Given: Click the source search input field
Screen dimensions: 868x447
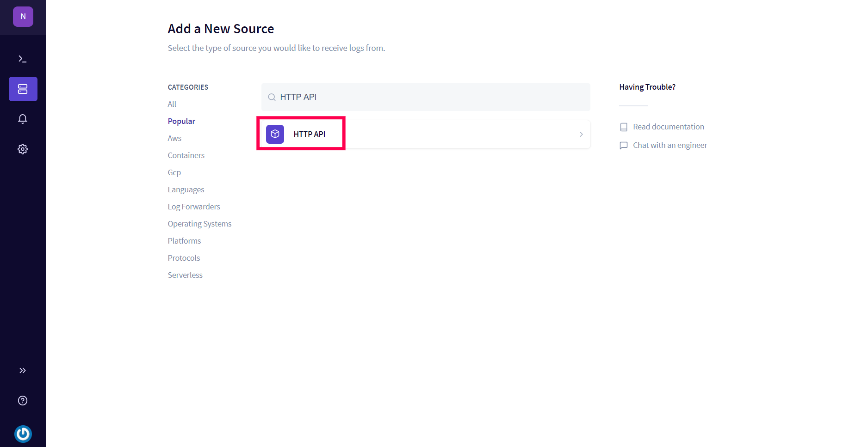Looking at the screenshot, I should point(426,97).
